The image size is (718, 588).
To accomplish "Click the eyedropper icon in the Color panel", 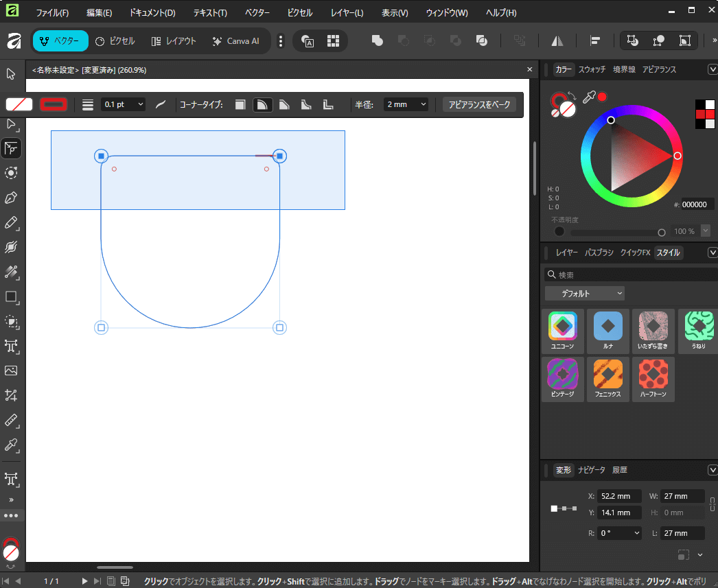I will click(x=588, y=98).
